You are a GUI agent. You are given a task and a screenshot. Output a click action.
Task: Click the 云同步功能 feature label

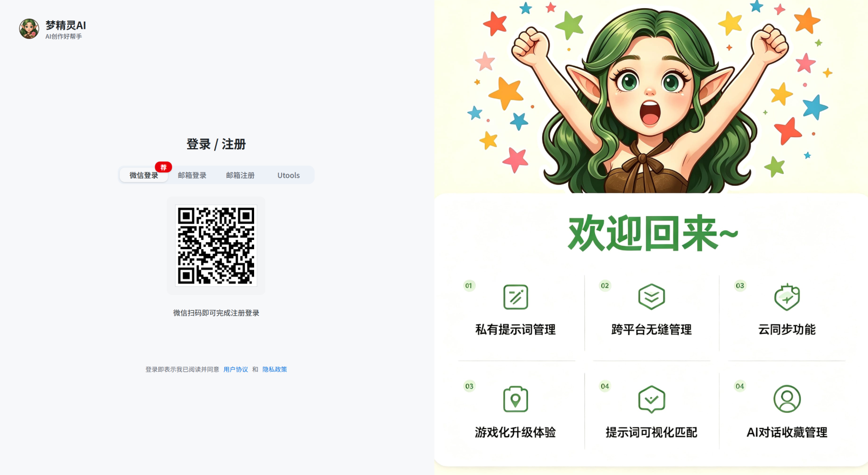point(787,330)
